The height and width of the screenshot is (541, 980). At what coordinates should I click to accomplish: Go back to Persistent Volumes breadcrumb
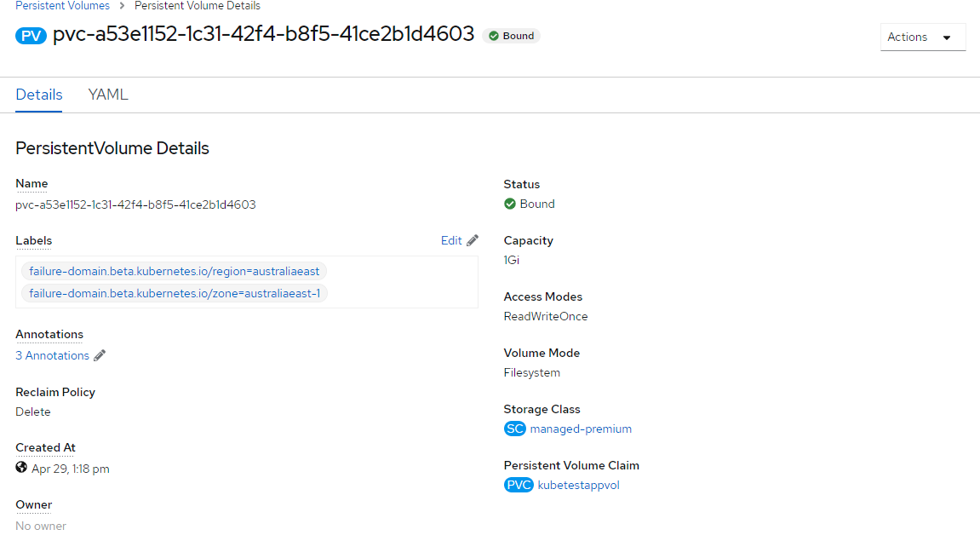(62, 6)
